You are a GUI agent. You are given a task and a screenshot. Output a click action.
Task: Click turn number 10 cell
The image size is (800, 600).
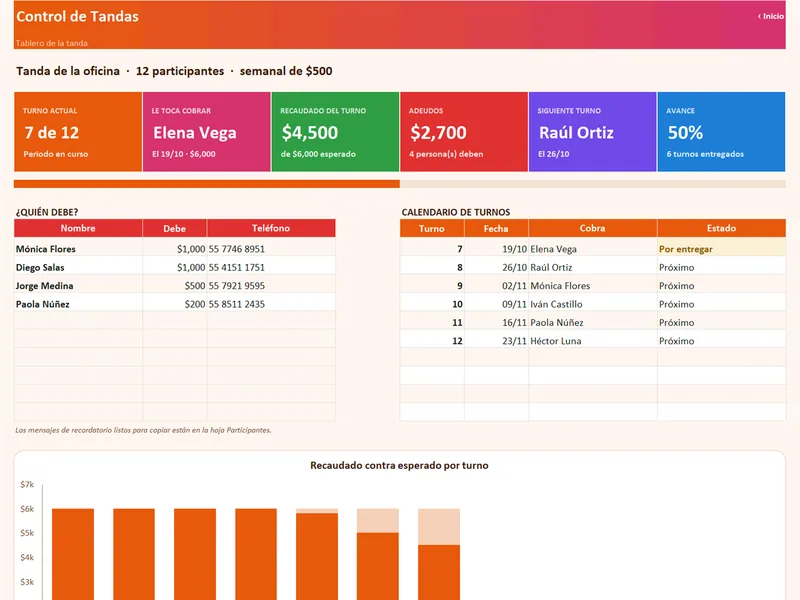point(432,304)
